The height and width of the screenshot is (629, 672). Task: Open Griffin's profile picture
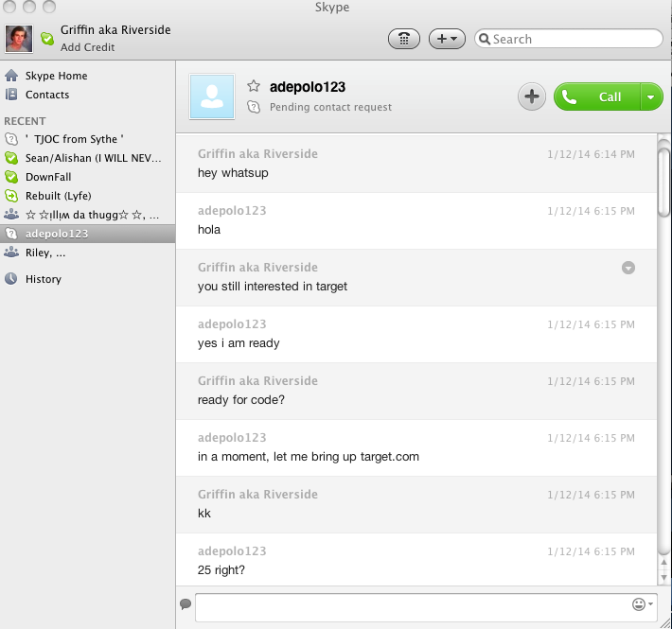pos(19,39)
